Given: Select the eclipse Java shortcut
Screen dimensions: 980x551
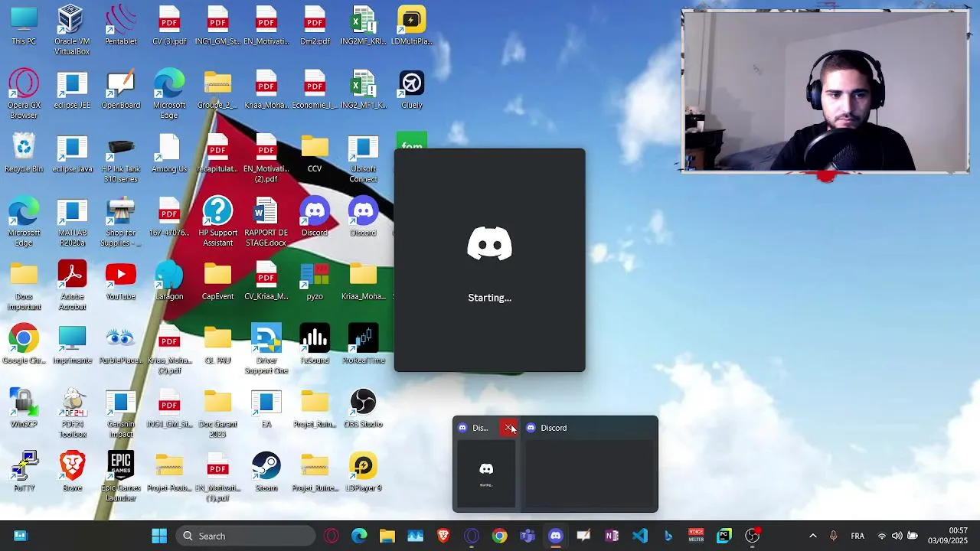Looking at the screenshot, I should point(72,153).
